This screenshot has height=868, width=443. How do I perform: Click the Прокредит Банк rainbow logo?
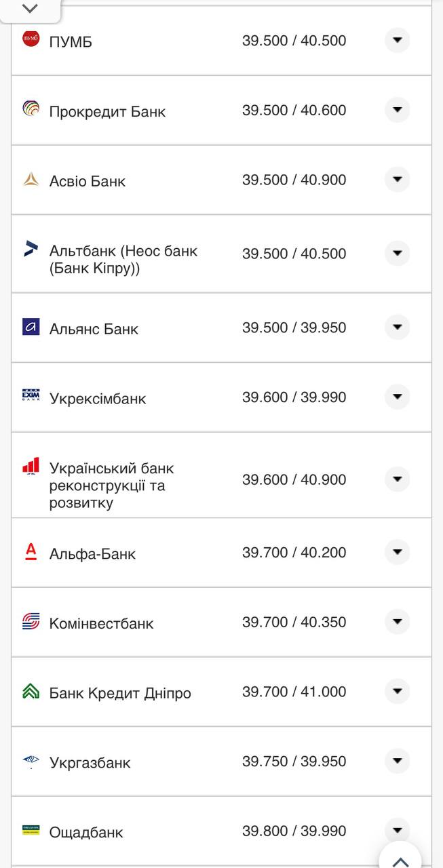coord(30,109)
